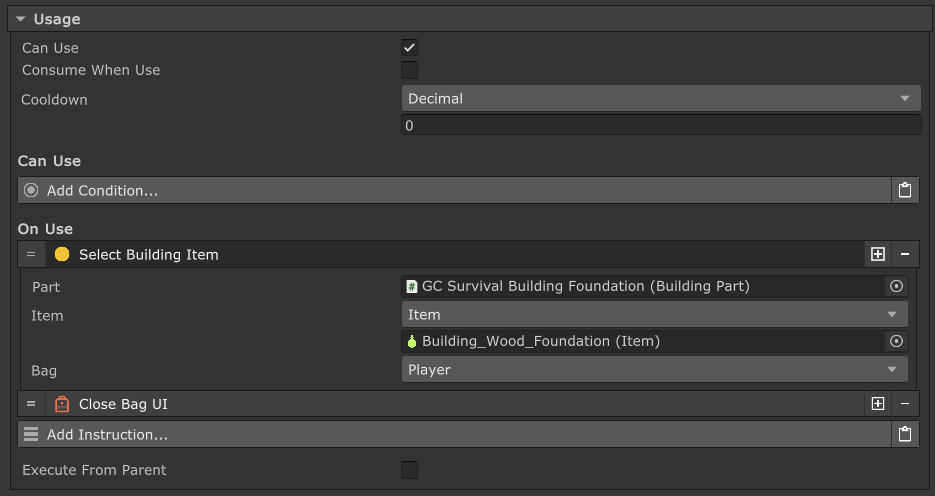Open the Bag Player dropdown
This screenshot has width=935, height=496.
coord(654,369)
